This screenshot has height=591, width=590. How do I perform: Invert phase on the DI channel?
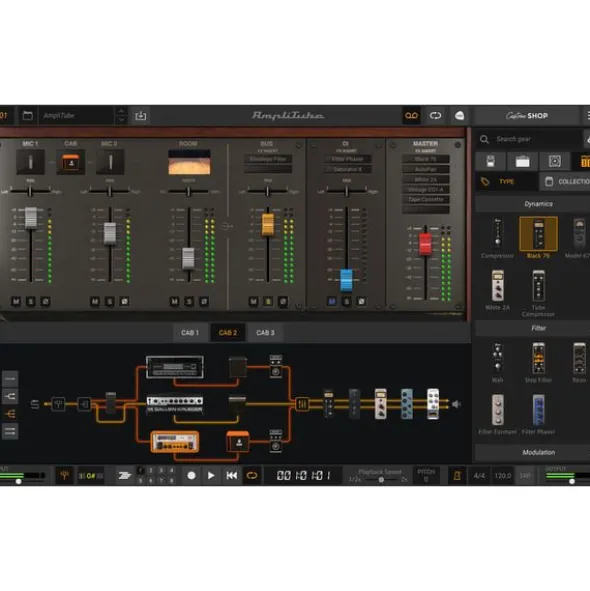click(361, 302)
